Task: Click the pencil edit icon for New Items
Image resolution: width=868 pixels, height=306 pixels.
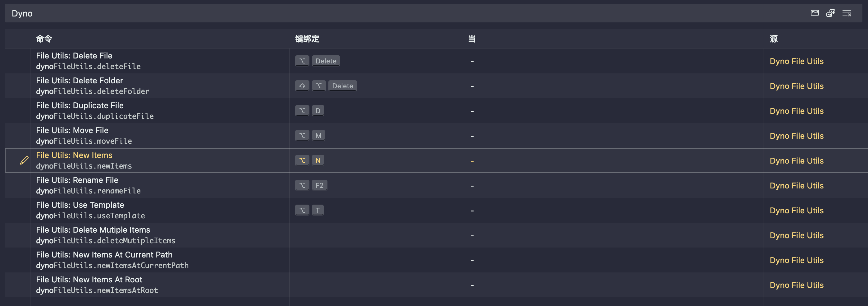Action: click(x=24, y=160)
